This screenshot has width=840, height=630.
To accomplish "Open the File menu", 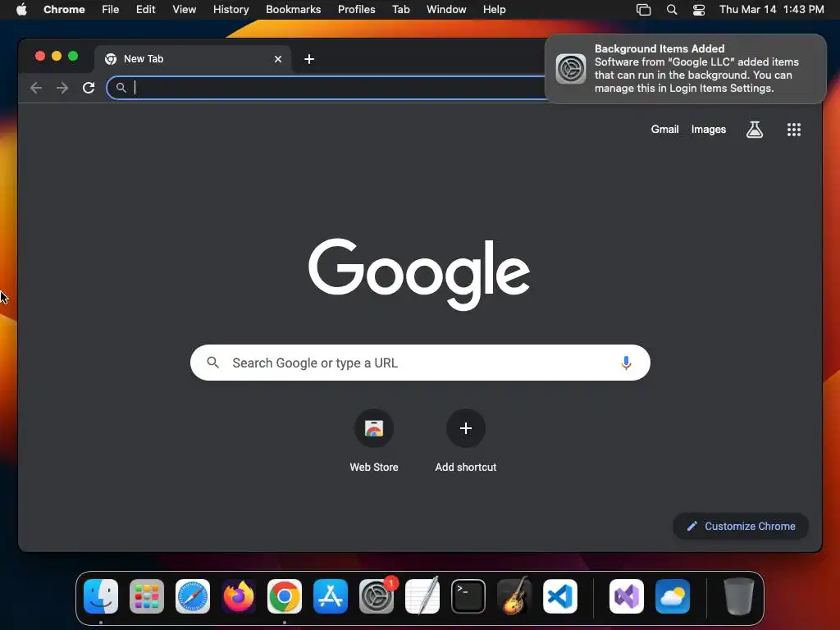I will (x=111, y=10).
